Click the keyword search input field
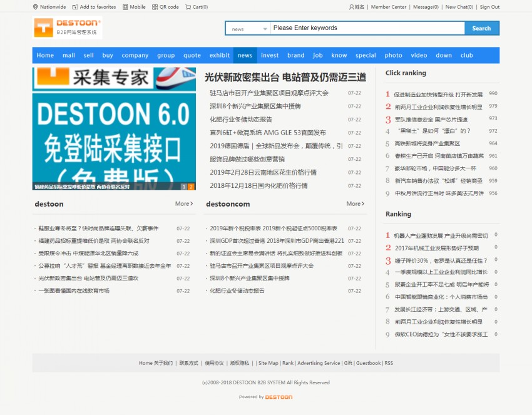The image size is (532, 415). click(367, 28)
